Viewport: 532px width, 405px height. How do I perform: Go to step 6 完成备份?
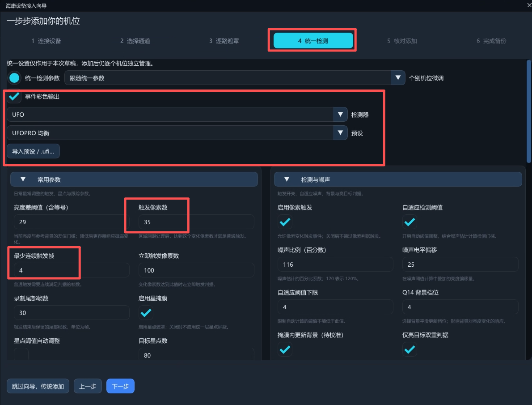[491, 41]
